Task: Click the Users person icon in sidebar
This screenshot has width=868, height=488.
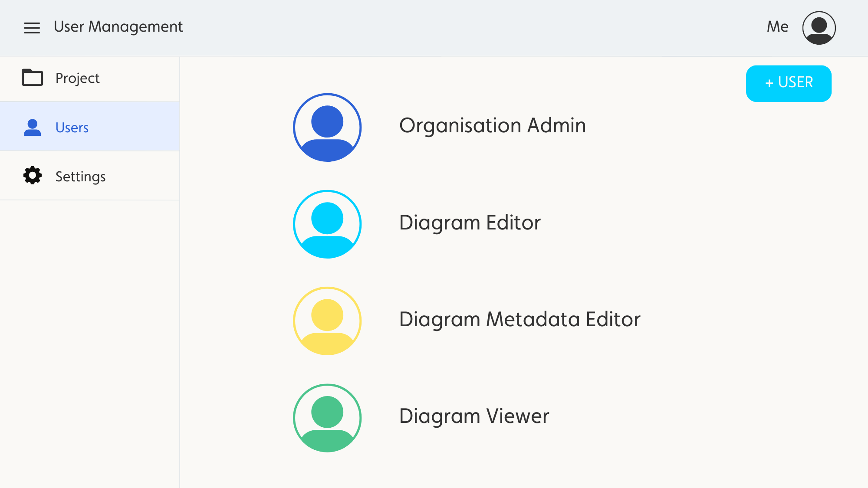Action: point(33,128)
